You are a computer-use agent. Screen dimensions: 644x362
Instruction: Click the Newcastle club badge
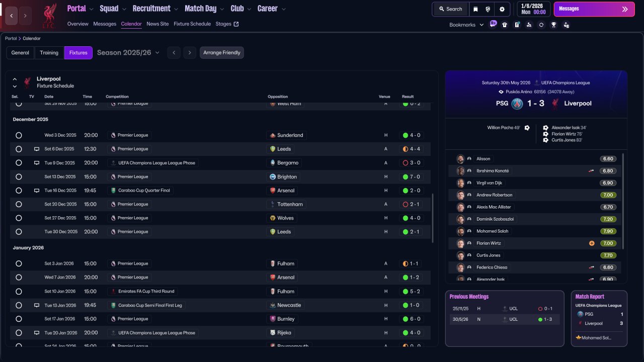tap(273, 305)
